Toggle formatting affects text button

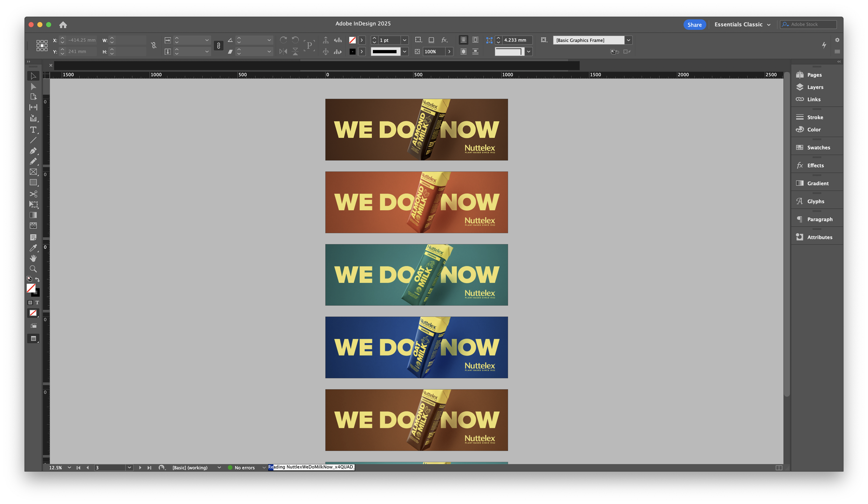coord(37,302)
